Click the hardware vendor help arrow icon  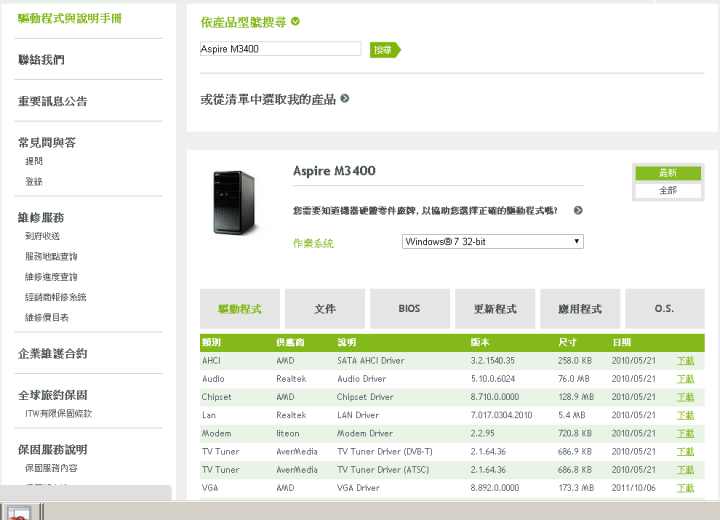578,210
